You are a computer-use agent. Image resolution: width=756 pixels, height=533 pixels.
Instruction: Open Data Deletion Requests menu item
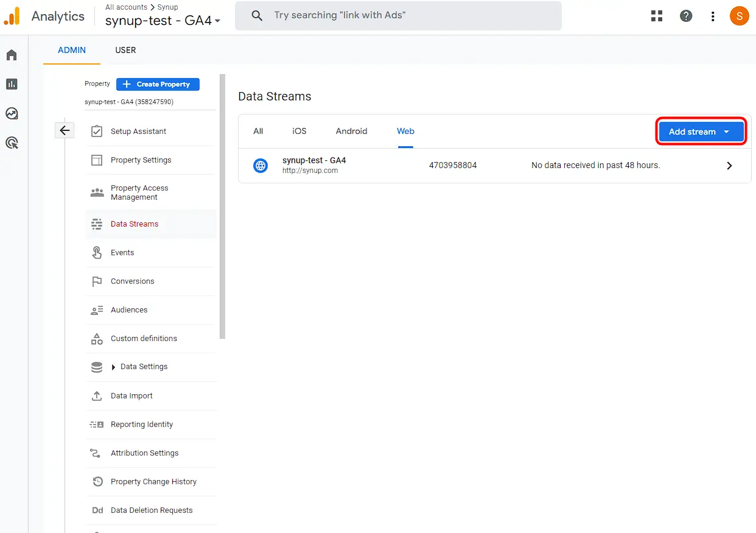tap(151, 510)
